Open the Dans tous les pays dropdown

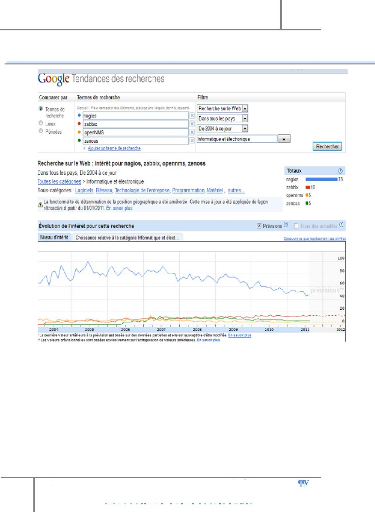click(x=222, y=118)
